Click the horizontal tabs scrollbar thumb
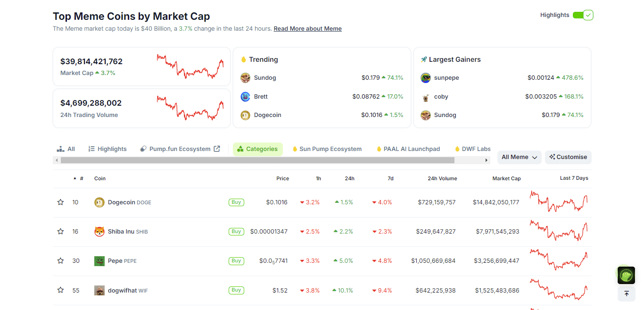Image resolution: width=644 pixels, height=310 pixels. tap(257, 160)
